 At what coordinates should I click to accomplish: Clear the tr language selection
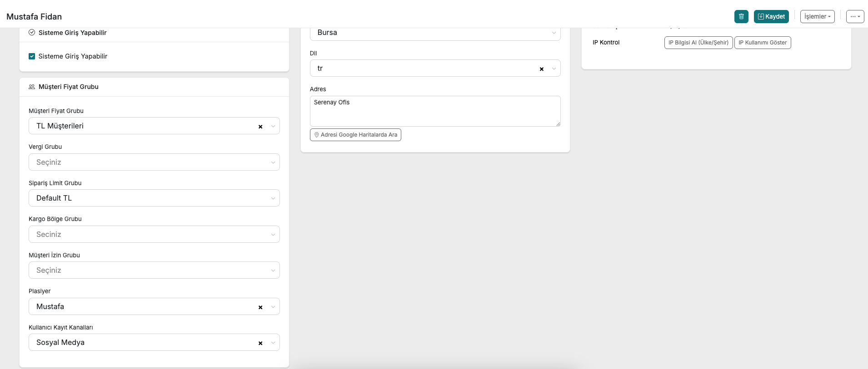click(x=541, y=69)
